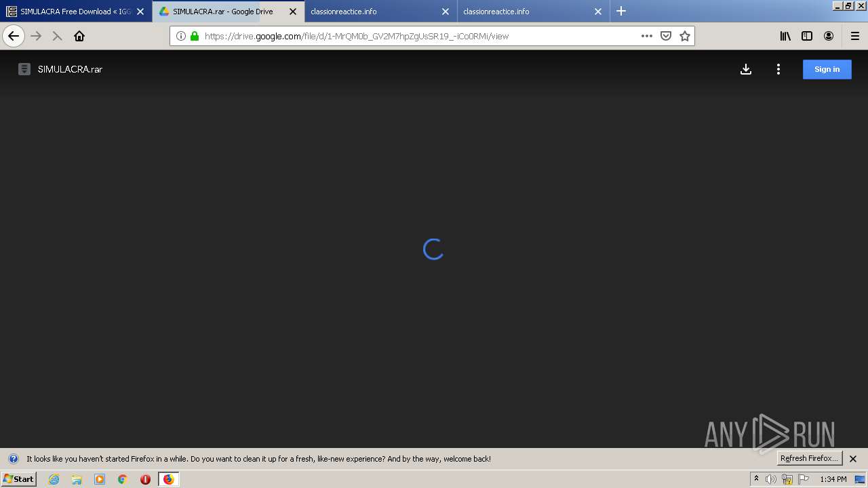This screenshot has width=868, height=488.
Task: Click the 1:34 PM system clock
Action: point(833,479)
